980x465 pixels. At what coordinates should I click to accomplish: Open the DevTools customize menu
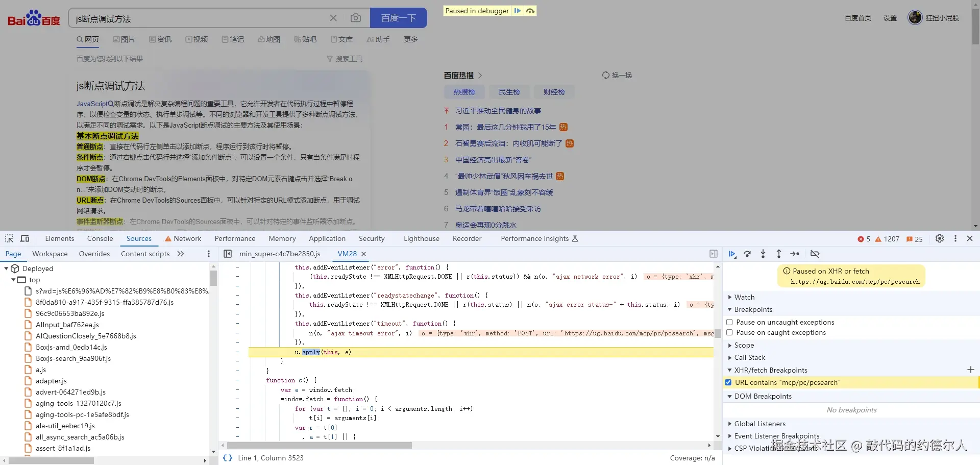(x=955, y=238)
